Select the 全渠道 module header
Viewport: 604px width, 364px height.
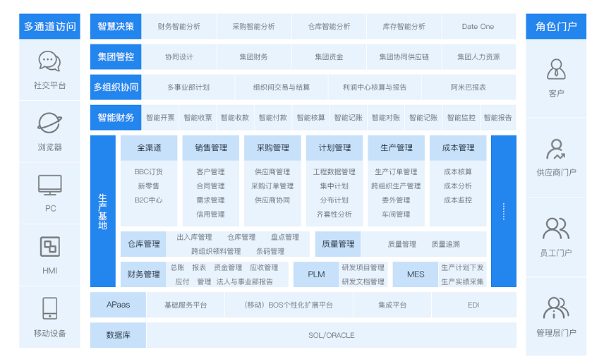pos(149,147)
